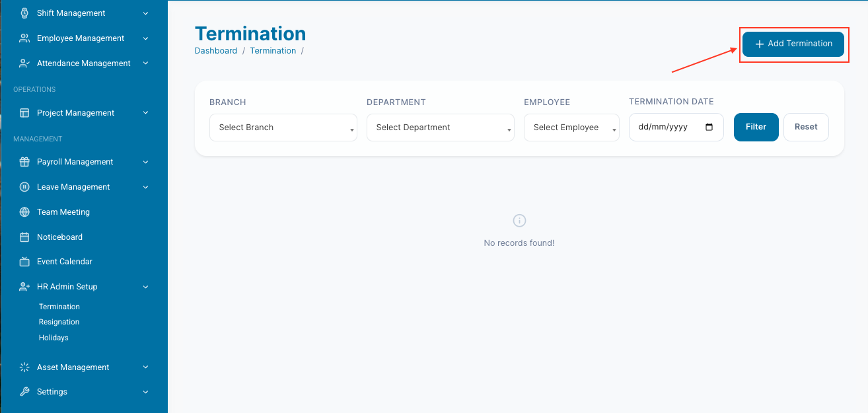Click the Settings wrench icon
This screenshot has width=868, height=413.
tap(24, 392)
